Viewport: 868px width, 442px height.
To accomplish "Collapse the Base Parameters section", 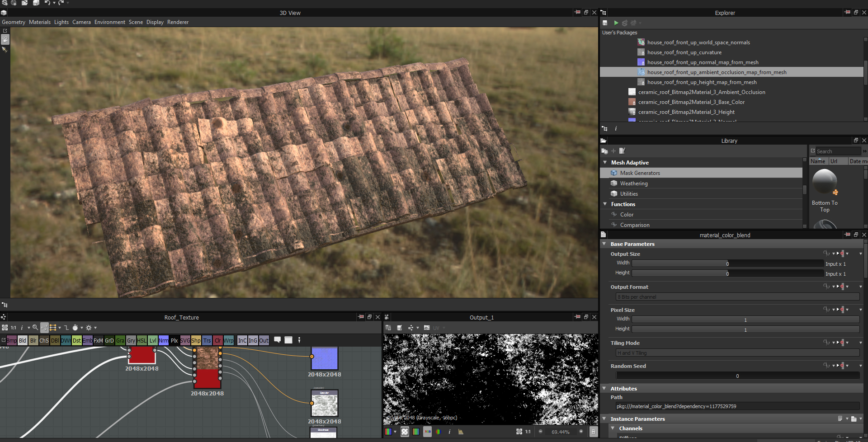I will [604, 244].
